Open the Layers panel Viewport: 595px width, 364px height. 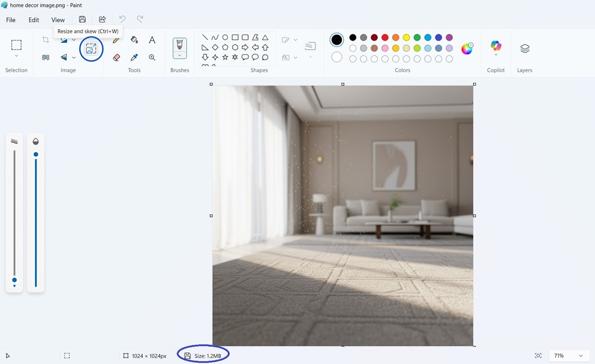(x=524, y=49)
